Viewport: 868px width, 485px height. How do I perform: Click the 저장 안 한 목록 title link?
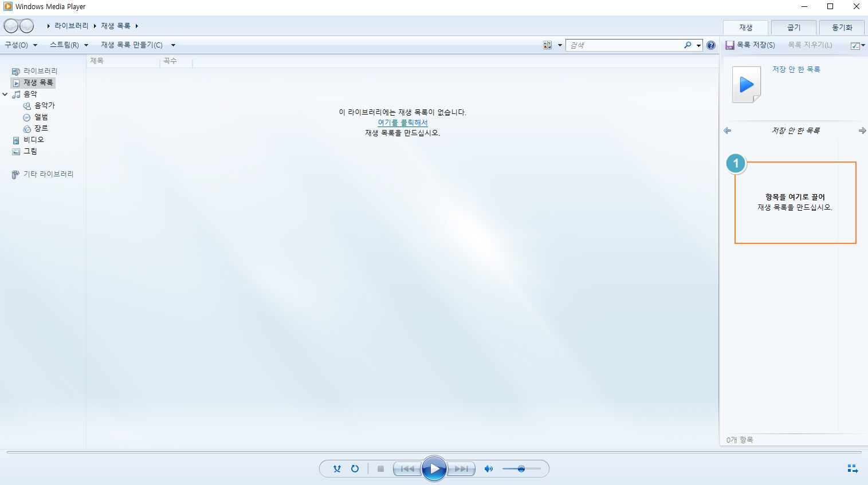(x=796, y=69)
